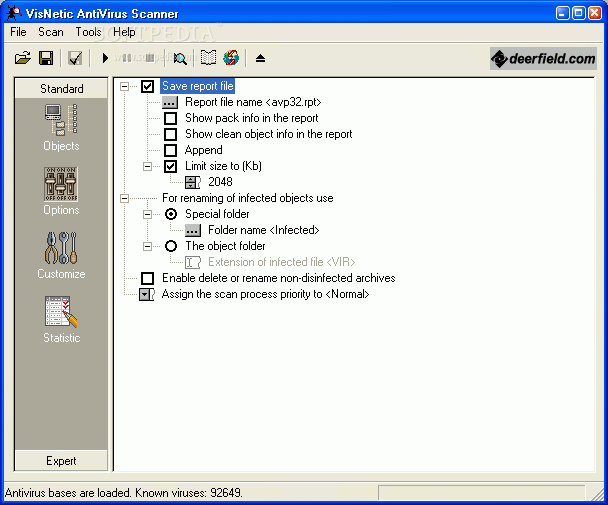This screenshot has width=608, height=505.
Task: Collapse the Save report file tree node
Action: pos(124,86)
